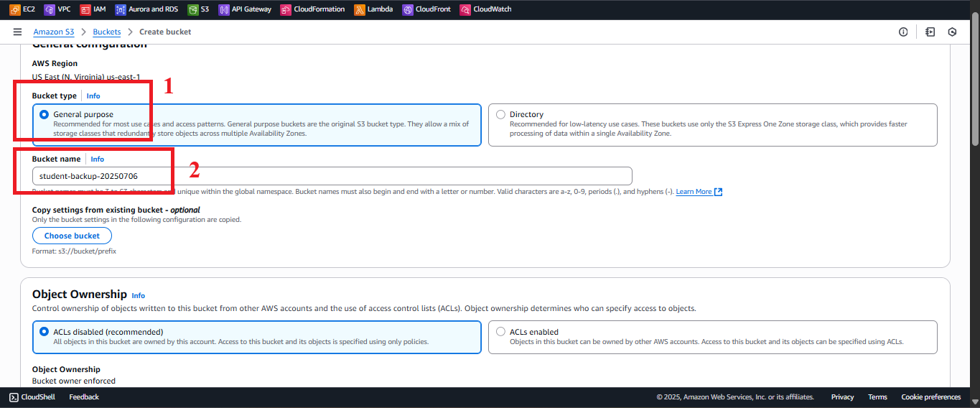Open Info link next to Bucket type
Image resolution: width=980 pixels, height=408 pixels.
pos(93,96)
